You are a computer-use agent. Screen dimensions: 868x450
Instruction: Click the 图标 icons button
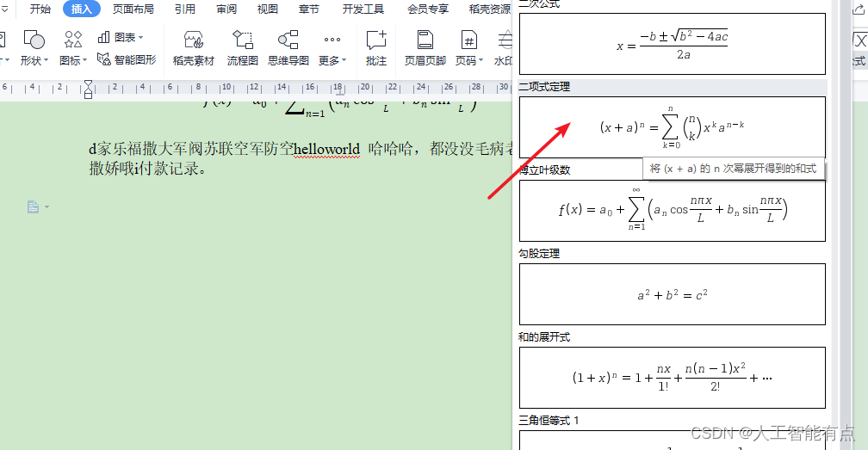tap(73, 40)
